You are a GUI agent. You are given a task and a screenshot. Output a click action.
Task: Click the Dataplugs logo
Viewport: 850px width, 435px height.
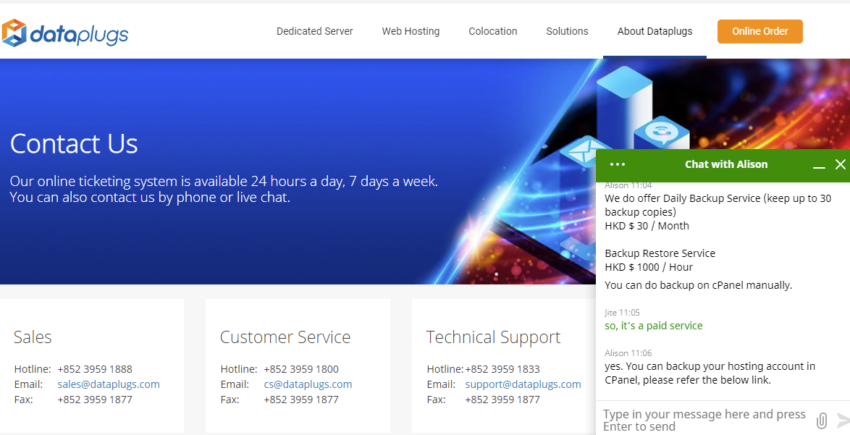pos(65,33)
